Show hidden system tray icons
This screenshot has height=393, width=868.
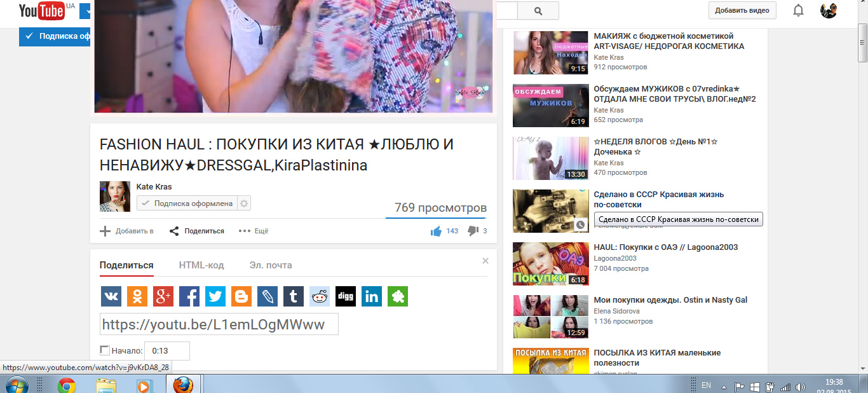point(724,386)
